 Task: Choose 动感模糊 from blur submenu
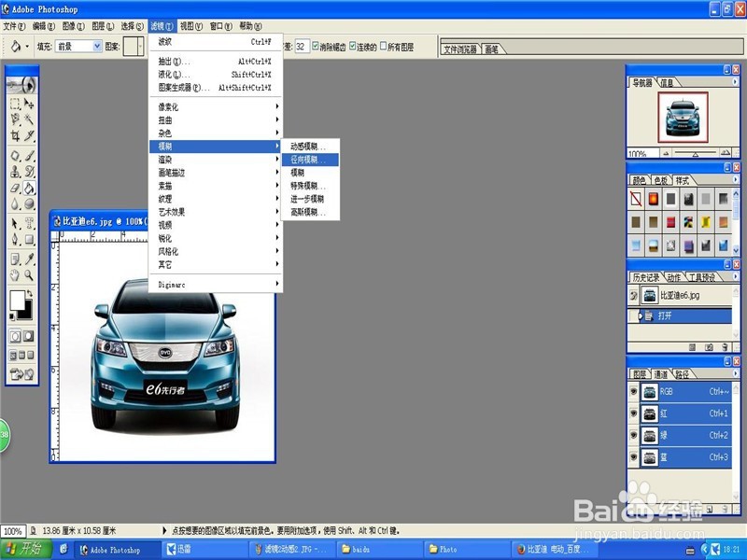click(x=310, y=147)
